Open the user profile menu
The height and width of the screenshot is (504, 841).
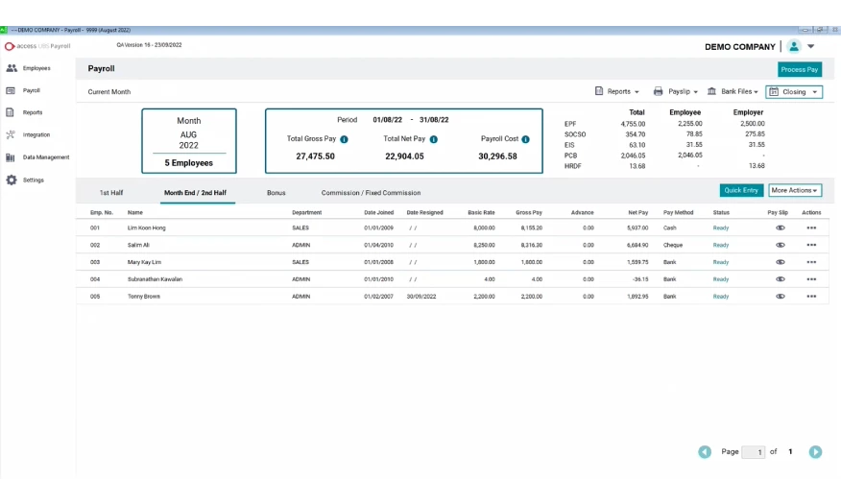[x=800, y=46]
